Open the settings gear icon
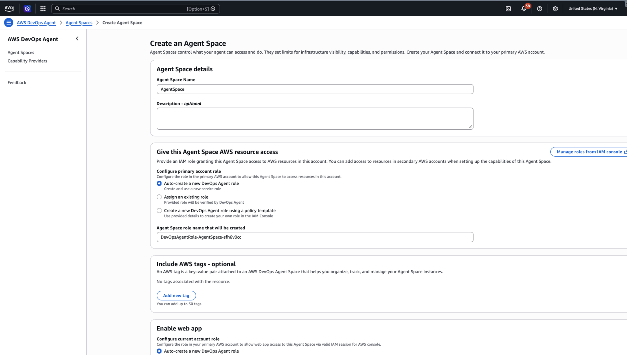Image resolution: width=627 pixels, height=364 pixels. [x=555, y=9]
